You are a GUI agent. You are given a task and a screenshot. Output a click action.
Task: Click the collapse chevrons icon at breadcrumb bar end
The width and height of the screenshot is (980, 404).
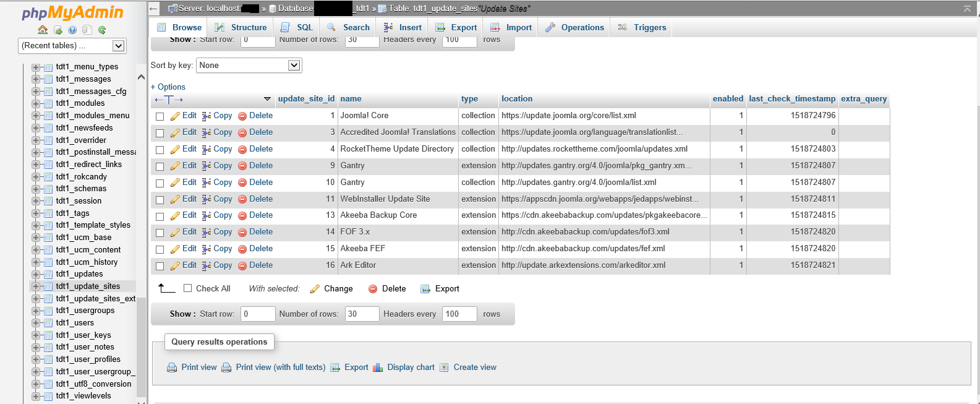pos(967,9)
